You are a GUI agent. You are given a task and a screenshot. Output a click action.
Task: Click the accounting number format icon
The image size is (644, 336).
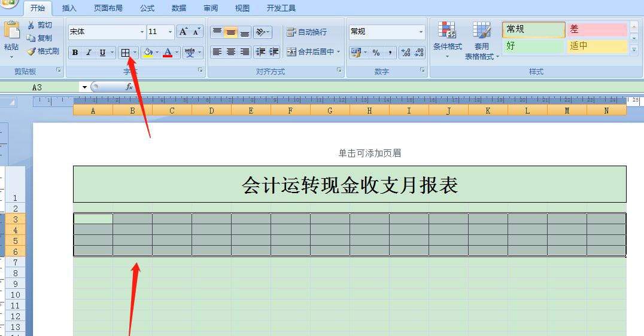point(356,53)
